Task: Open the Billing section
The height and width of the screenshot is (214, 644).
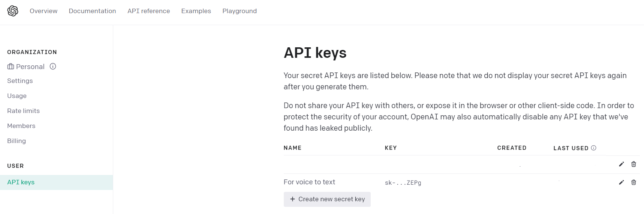Action: [16, 141]
